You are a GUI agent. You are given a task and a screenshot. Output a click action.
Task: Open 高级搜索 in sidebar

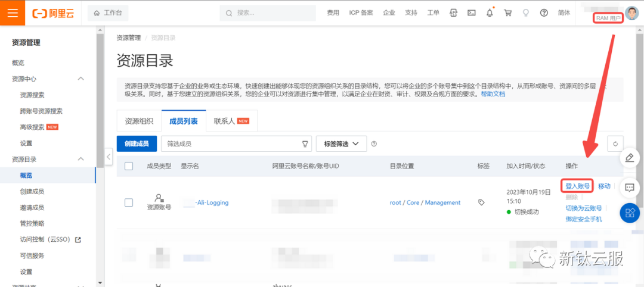(32, 127)
